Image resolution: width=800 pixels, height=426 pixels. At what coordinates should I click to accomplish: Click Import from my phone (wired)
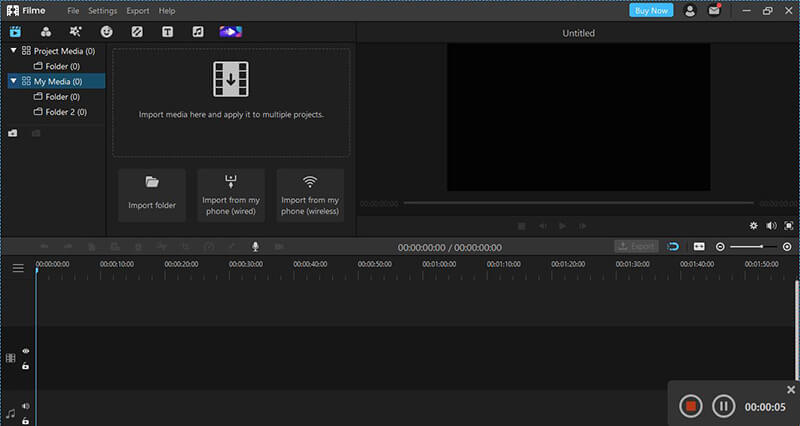pyautogui.click(x=231, y=195)
